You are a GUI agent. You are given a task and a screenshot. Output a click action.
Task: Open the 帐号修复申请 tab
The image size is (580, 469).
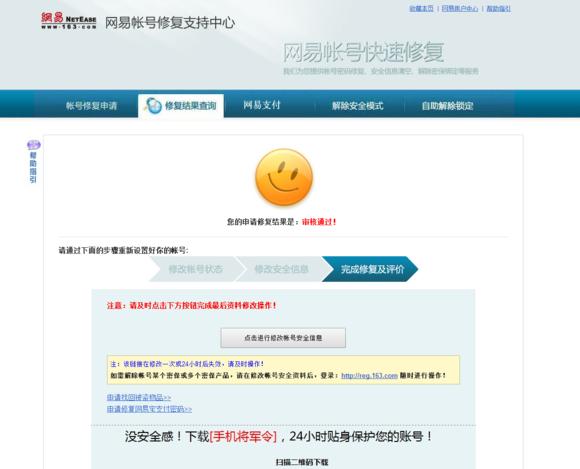pyautogui.click(x=91, y=106)
